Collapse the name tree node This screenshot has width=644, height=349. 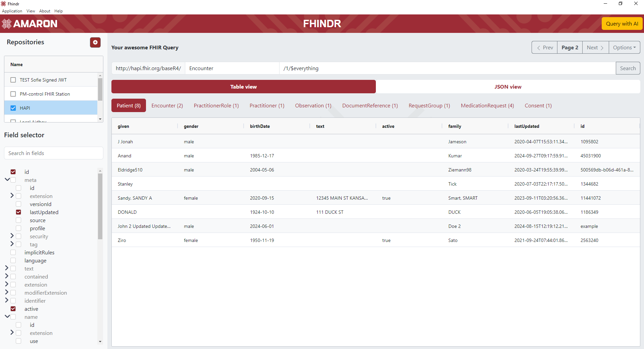[x=7, y=316]
